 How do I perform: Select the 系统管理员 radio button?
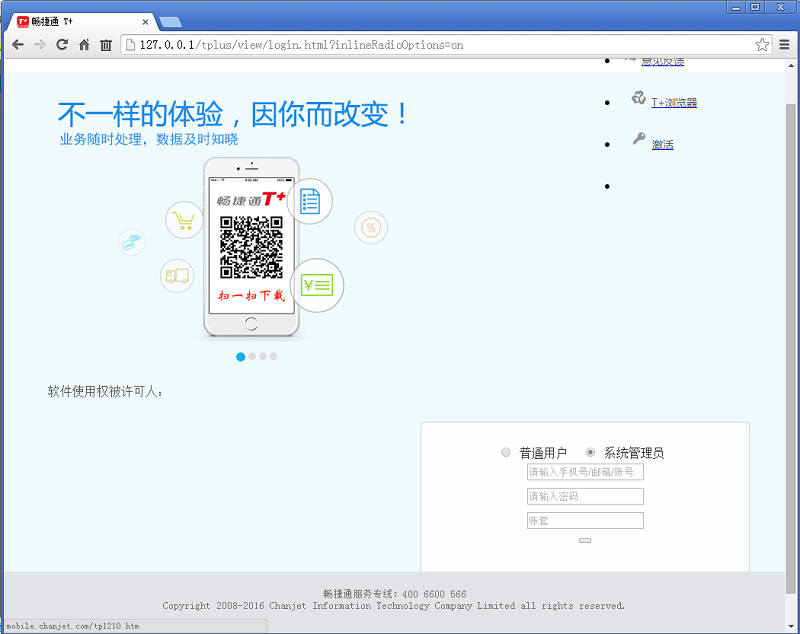(x=590, y=452)
